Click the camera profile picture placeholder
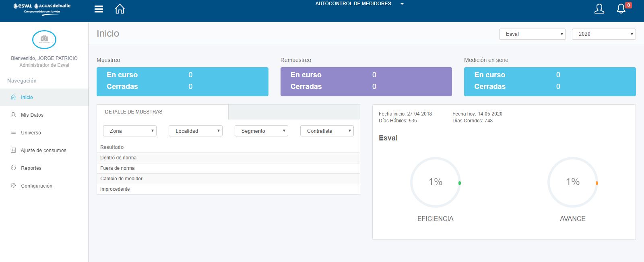 (x=44, y=39)
